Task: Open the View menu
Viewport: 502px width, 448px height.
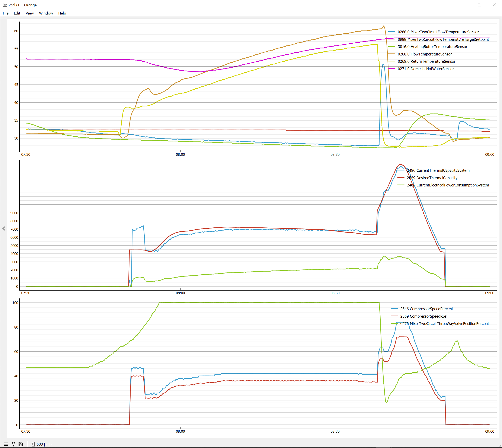Action: 29,13
